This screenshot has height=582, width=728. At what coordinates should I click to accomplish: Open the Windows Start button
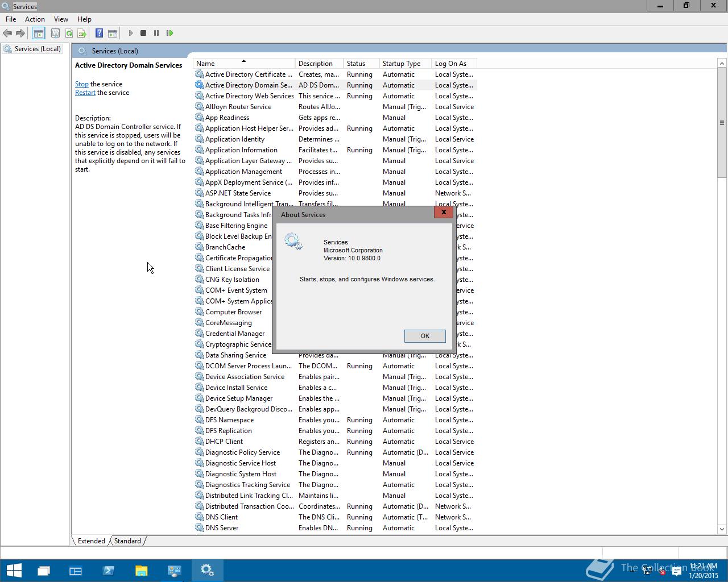14,570
